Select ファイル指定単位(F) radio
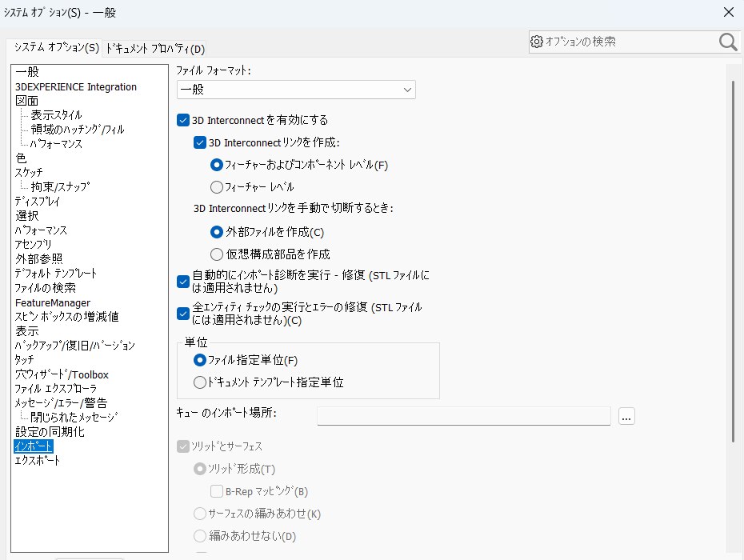 (200, 360)
